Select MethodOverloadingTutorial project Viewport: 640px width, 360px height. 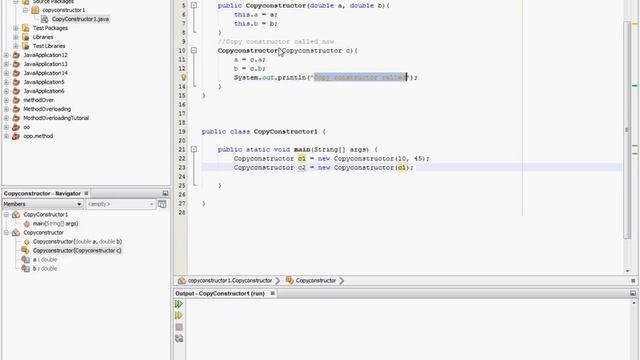click(56, 118)
